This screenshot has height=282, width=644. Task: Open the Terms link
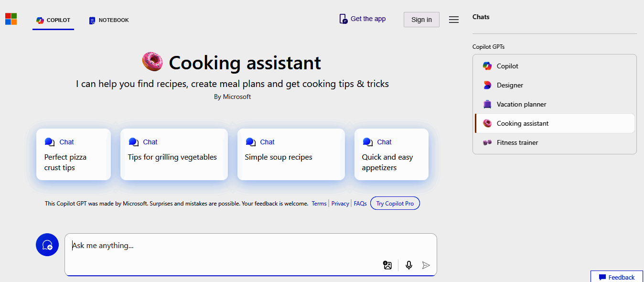[x=319, y=204]
